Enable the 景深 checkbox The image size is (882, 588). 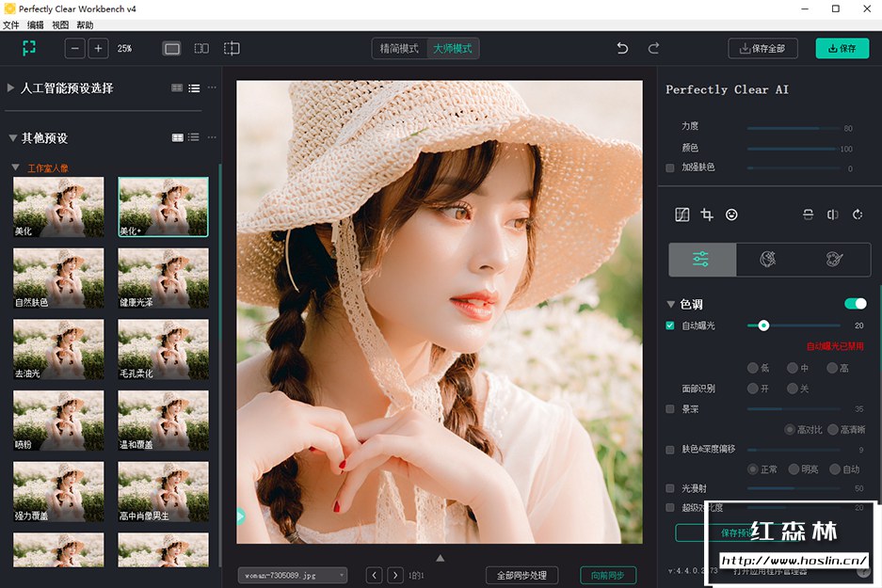(670, 408)
